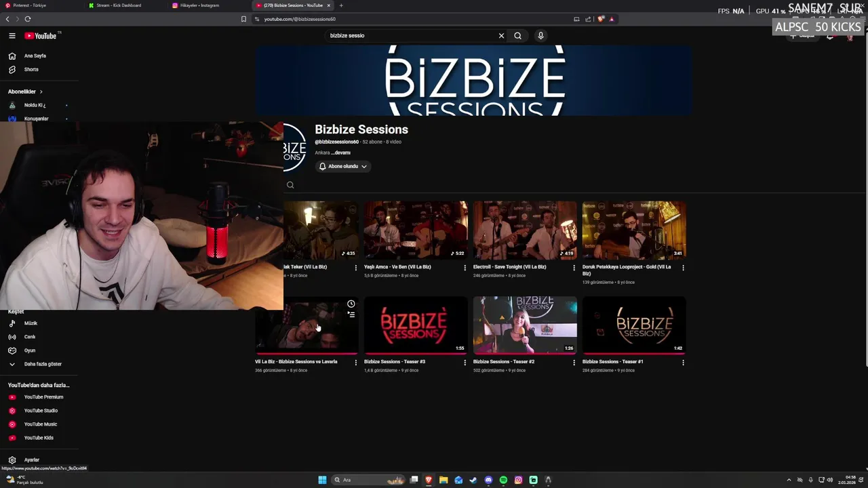Open Discord from the taskbar
Image resolution: width=868 pixels, height=488 pixels.
pos(488,480)
